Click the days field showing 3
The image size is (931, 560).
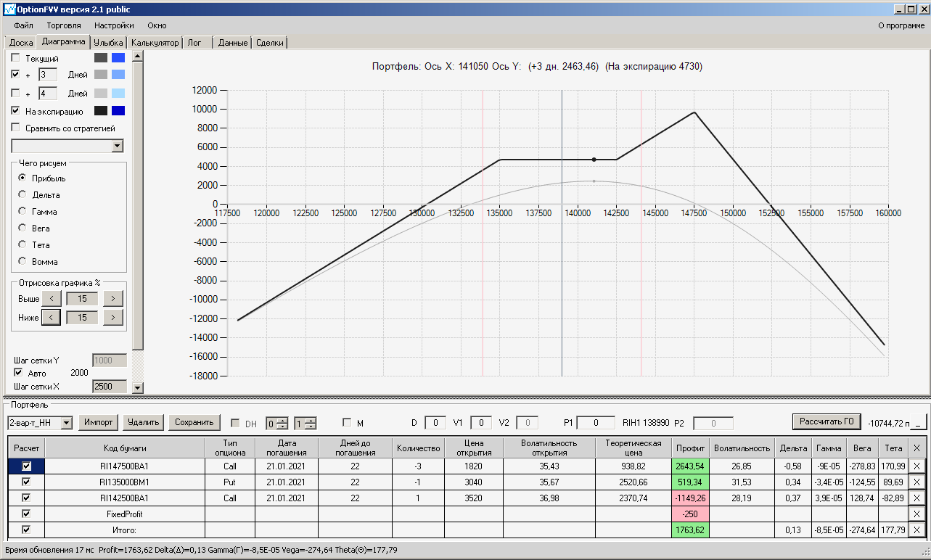pyautogui.click(x=47, y=75)
